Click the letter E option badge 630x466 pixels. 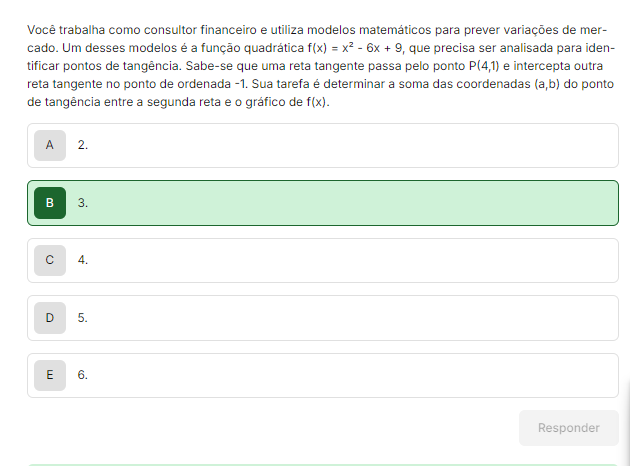50,375
